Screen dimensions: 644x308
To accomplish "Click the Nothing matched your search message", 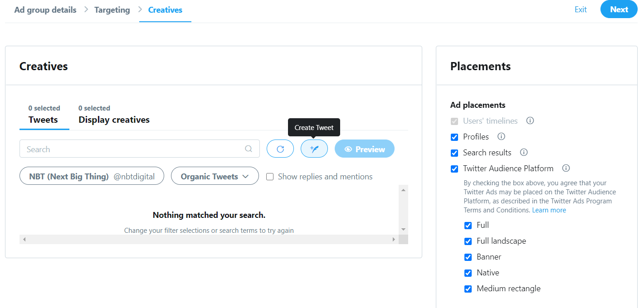I will click(209, 215).
